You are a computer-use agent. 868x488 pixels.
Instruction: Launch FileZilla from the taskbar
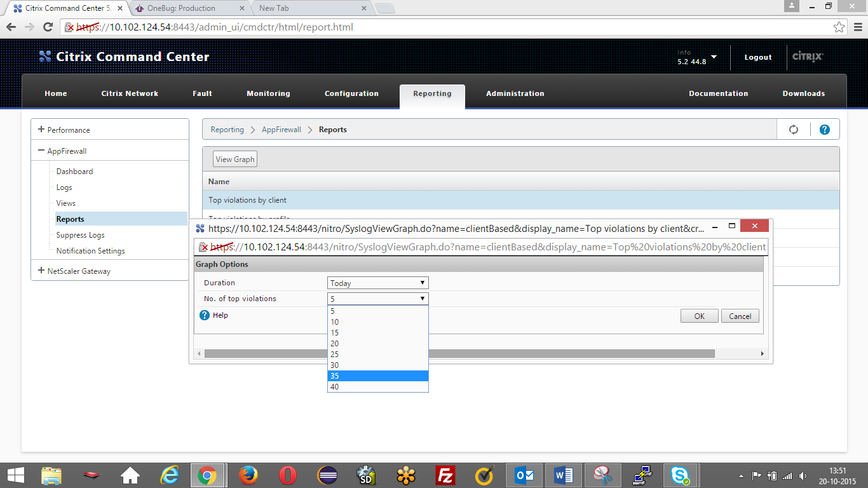pos(445,475)
